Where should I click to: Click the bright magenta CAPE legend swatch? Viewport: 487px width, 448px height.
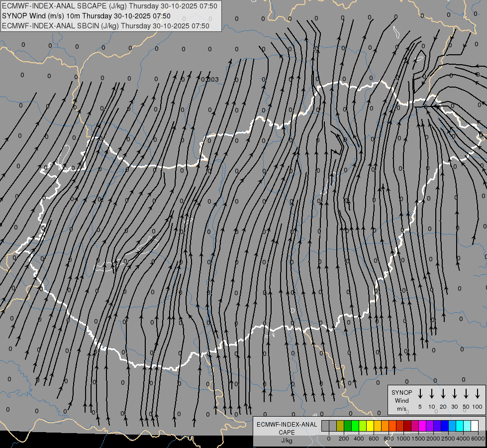click(422, 426)
